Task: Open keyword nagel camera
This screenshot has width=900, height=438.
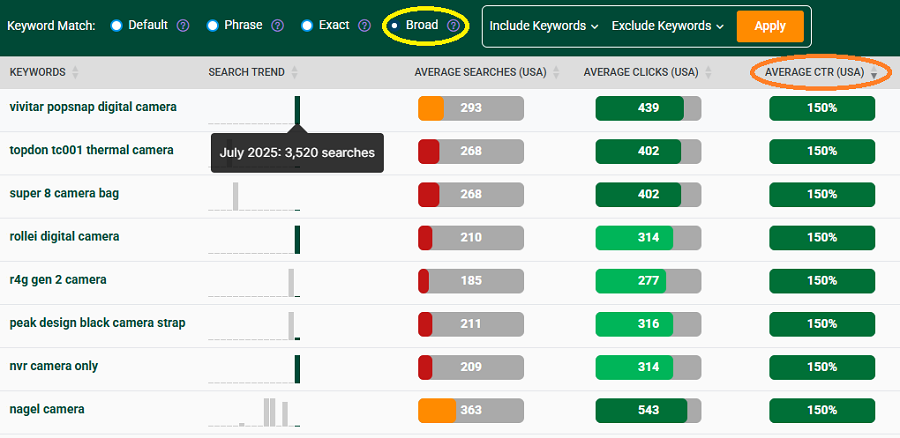Action: pos(47,409)
